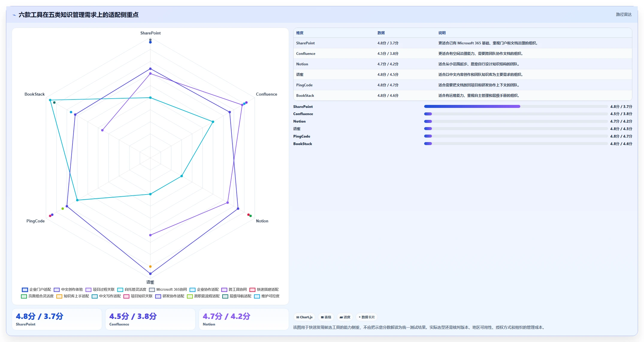
Task: Toggle the 研发协作适配 legend item
Action: [170, 296]
